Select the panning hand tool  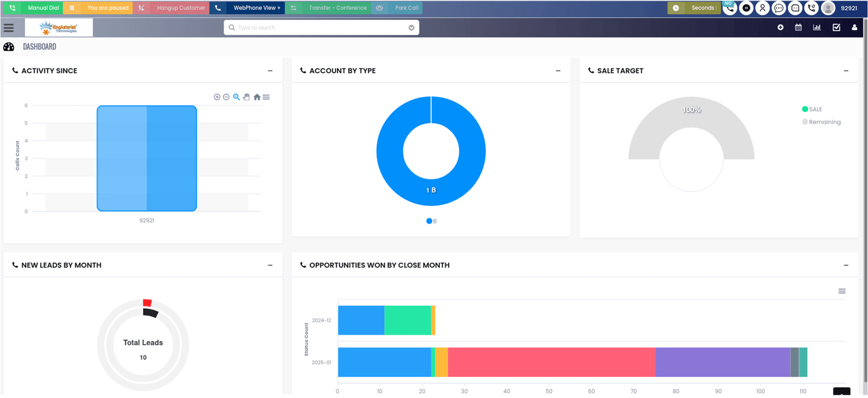click(246, 97)
